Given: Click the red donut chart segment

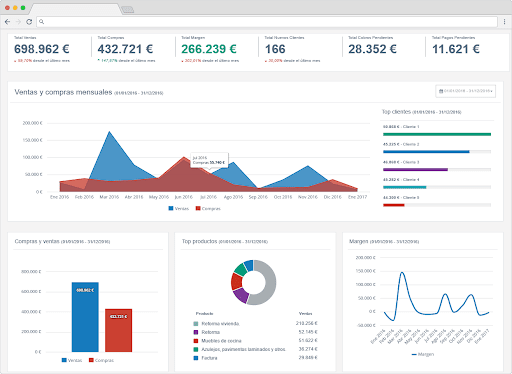Looking at the screenshot, I should click(x=236, y=281).
